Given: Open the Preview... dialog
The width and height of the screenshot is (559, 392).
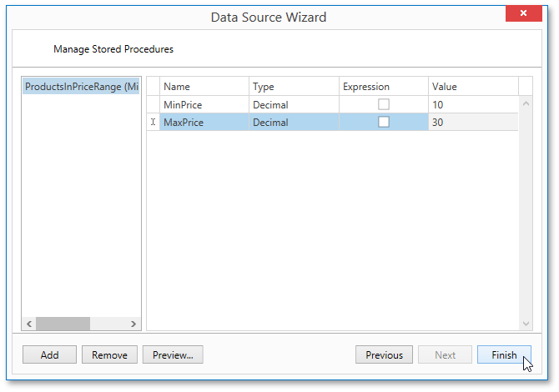Looking at the screenshot, I should pyautogui.click(x=173, y=354).
